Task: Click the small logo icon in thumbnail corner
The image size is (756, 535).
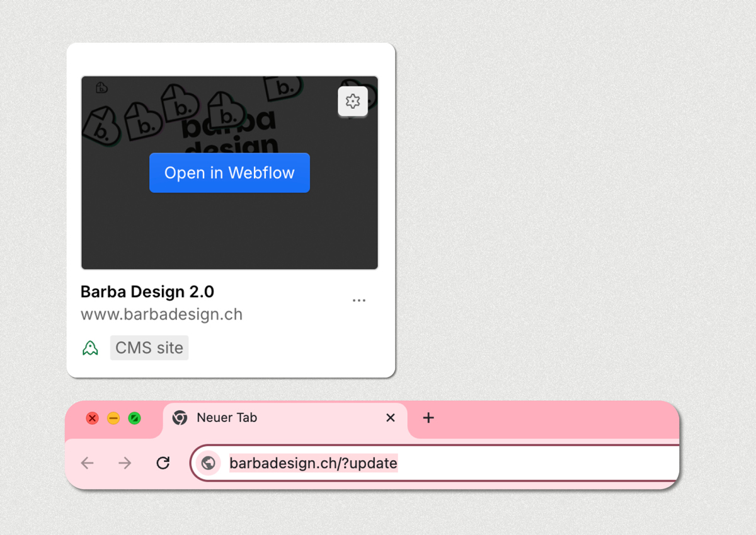Action: pyautogui.click(x=101, y=88)
